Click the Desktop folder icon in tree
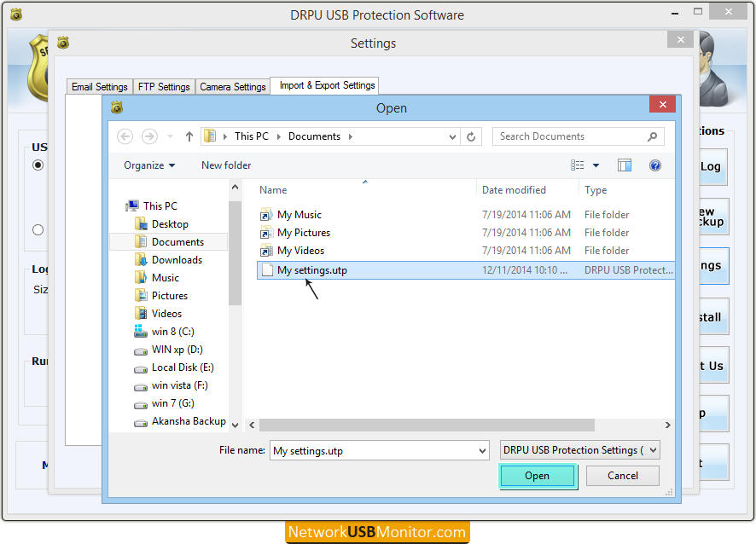This screenshot has width=756, height=544. (x=141, y=224)
